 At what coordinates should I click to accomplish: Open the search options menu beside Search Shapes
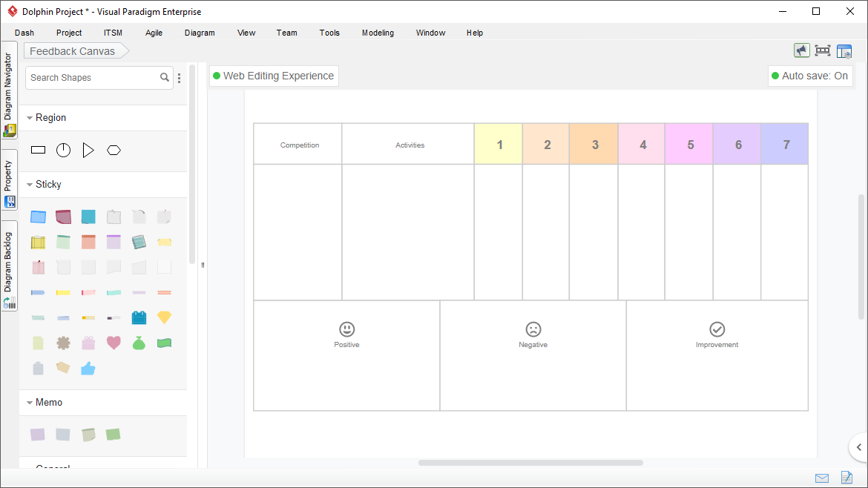pos(179,77)
